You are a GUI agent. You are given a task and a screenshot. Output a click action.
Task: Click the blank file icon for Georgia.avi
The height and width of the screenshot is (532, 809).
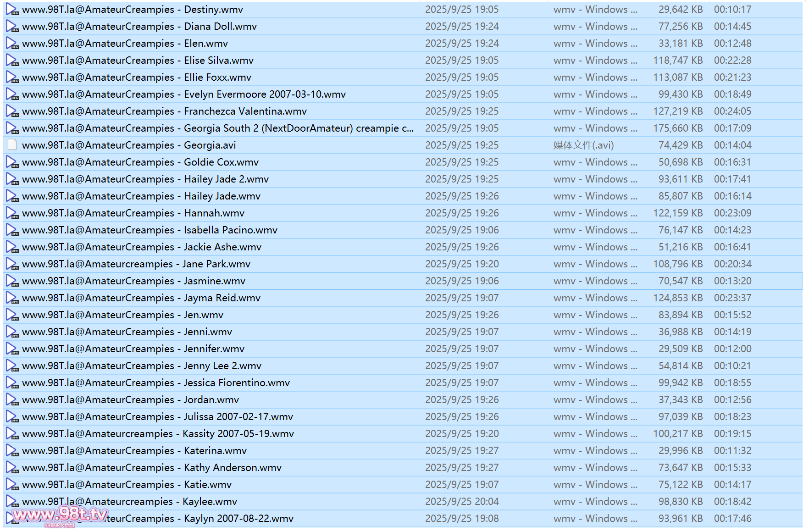click(12, 145)
